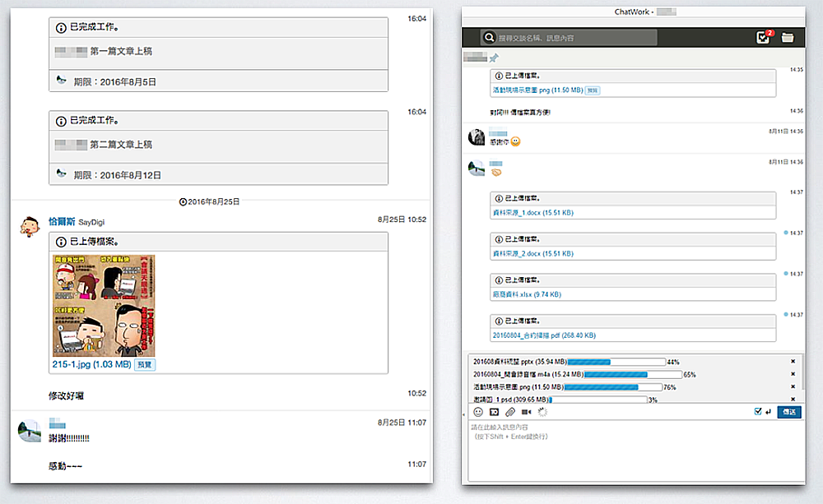Image resolution: width=823 pixels, height=504 pixels.
Task: Cancel the 201608 pptx upload
Action: pos(793,362)
